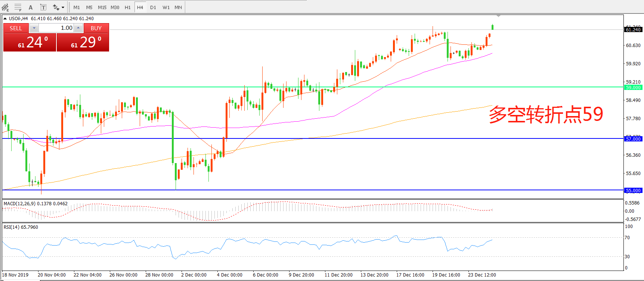Increase the trade volume with up arrow
The width and height of the screenshot is (644, 281).
click(x=78, y=28)
